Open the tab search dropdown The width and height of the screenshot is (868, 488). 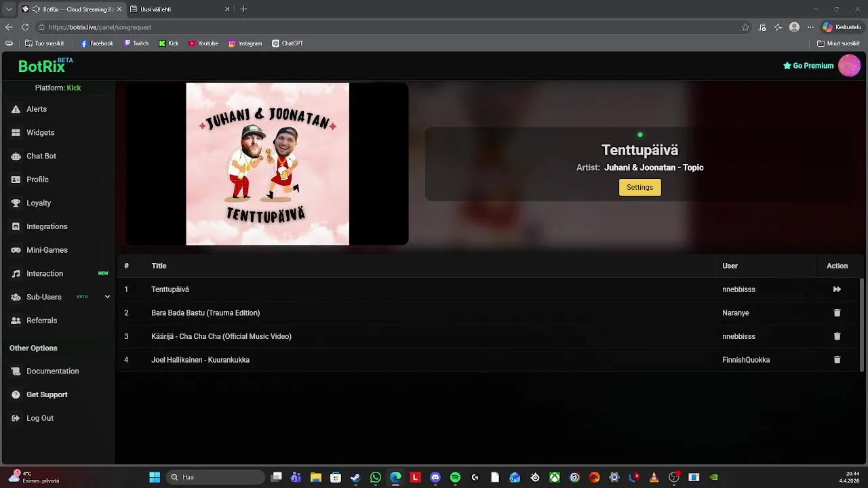point(9,9)
